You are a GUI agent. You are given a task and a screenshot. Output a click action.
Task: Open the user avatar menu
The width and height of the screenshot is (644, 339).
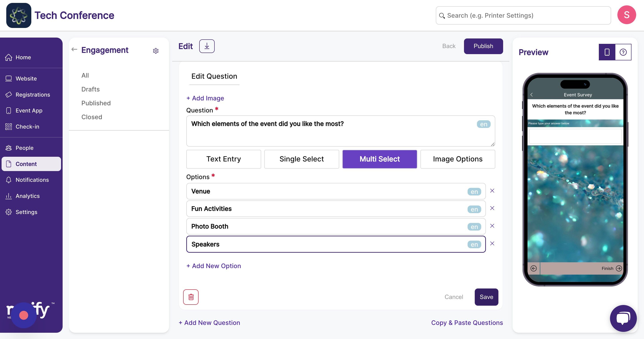pyautogui.click(x=627, y=15)
